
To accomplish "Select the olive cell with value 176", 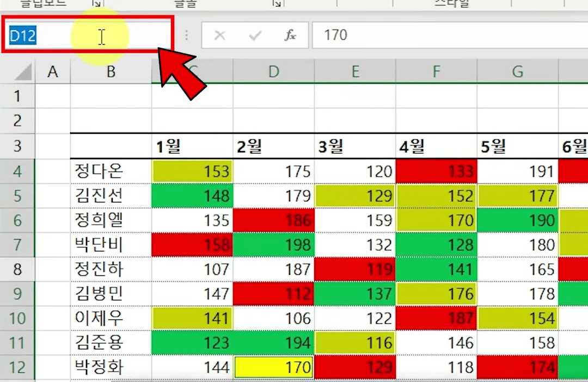I will 437,294.
